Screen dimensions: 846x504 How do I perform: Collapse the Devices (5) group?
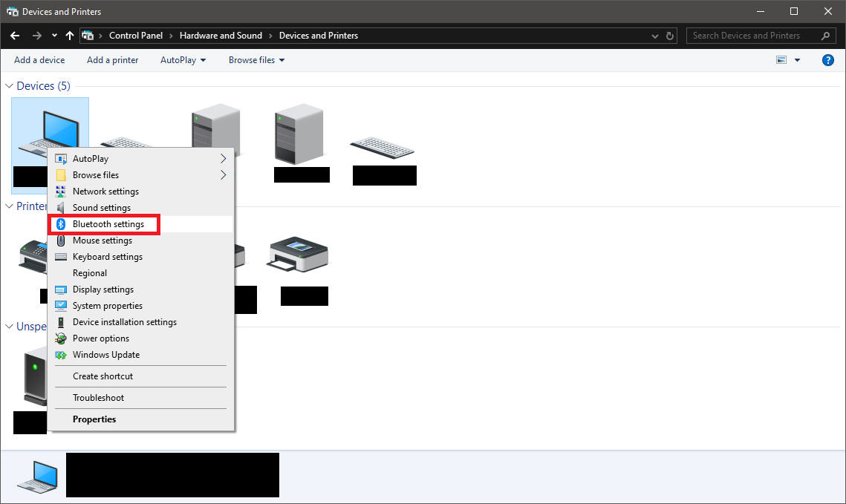pos(9,85)
